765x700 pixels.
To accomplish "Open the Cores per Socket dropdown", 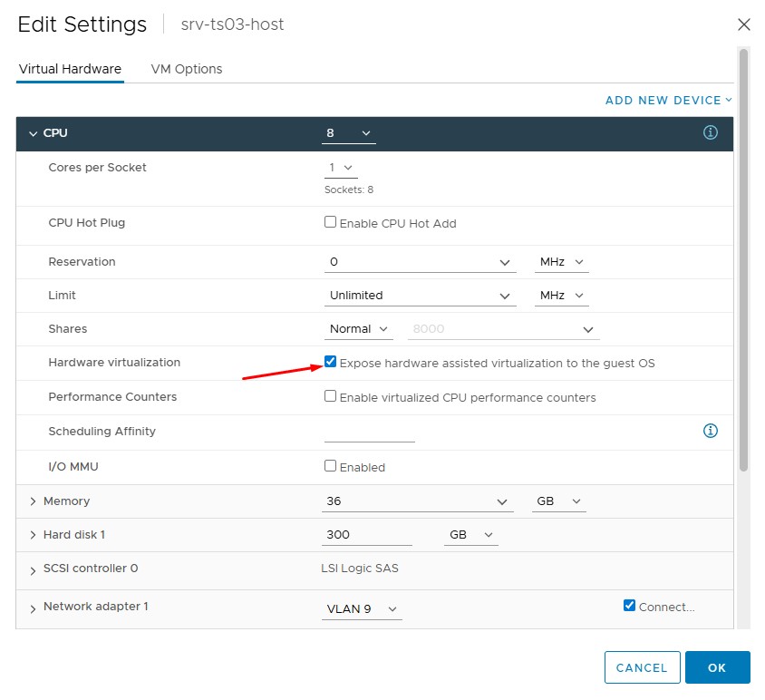I will coord(341,168).
